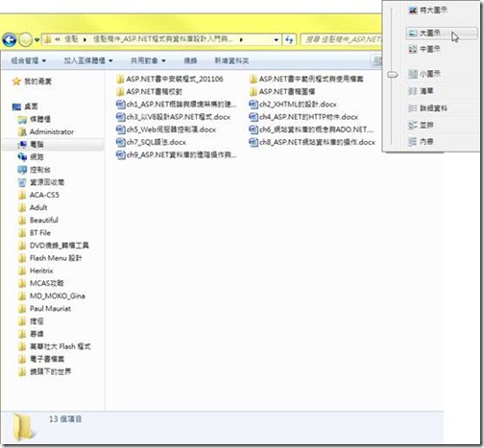Open the Adult folder in sidebar

[33, 207]
